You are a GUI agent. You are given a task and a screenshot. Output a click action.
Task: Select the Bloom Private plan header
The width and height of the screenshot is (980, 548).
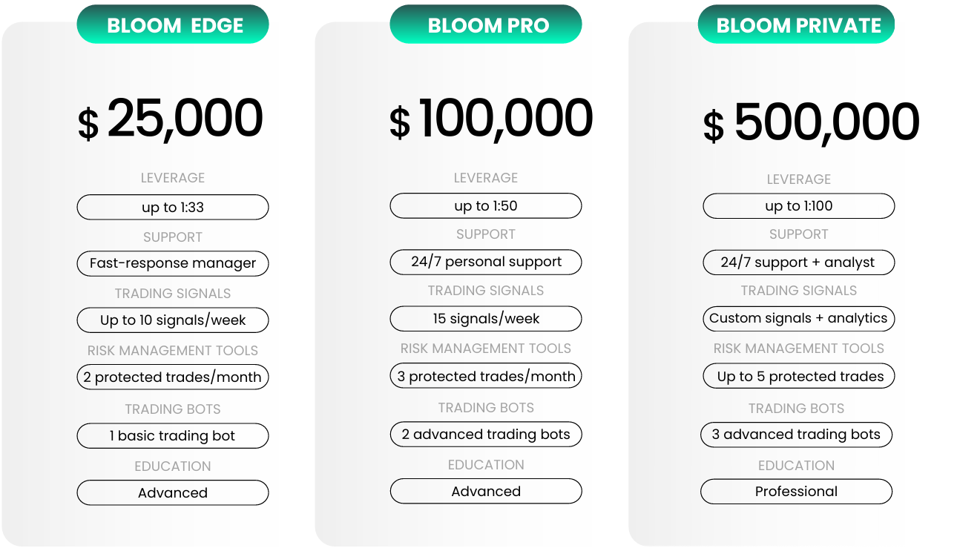pos(796,25)
